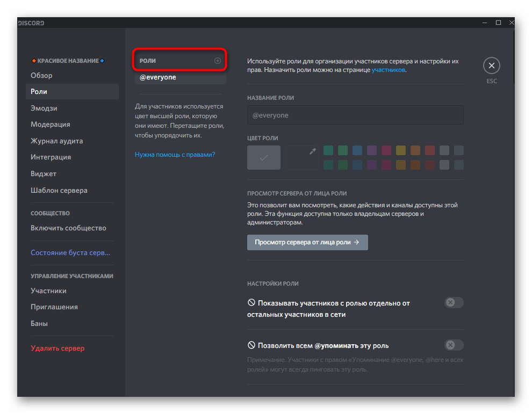
Task: Open the Участники management page
Action: [49, 290]
